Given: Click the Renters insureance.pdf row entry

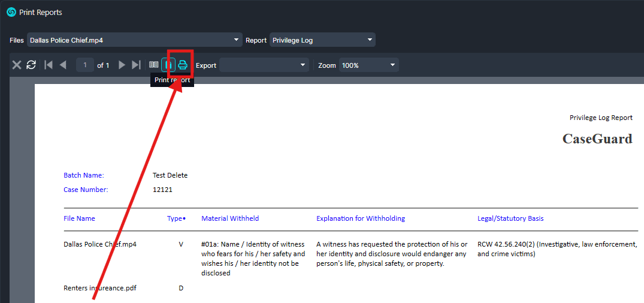Looking at the screenshot, I should pos(99,288).
